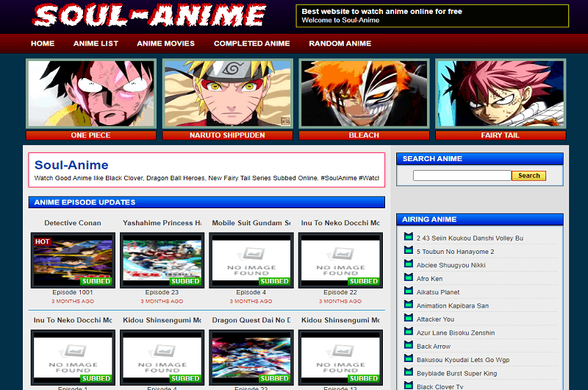Screen dimensions: 588x390
Task: Open the Anime List menu item
Action: point(96,43)
